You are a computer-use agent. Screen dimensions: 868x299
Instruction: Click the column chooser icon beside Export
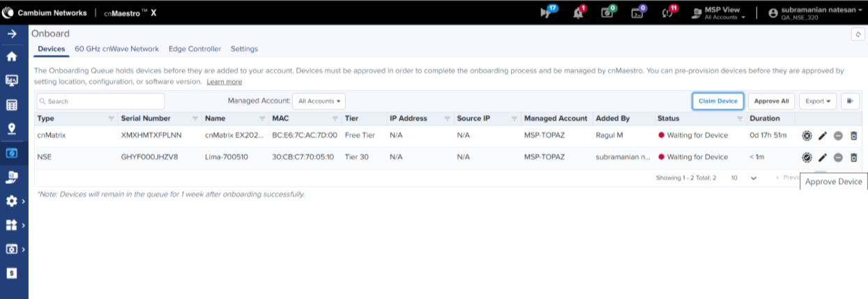(850, 101)
